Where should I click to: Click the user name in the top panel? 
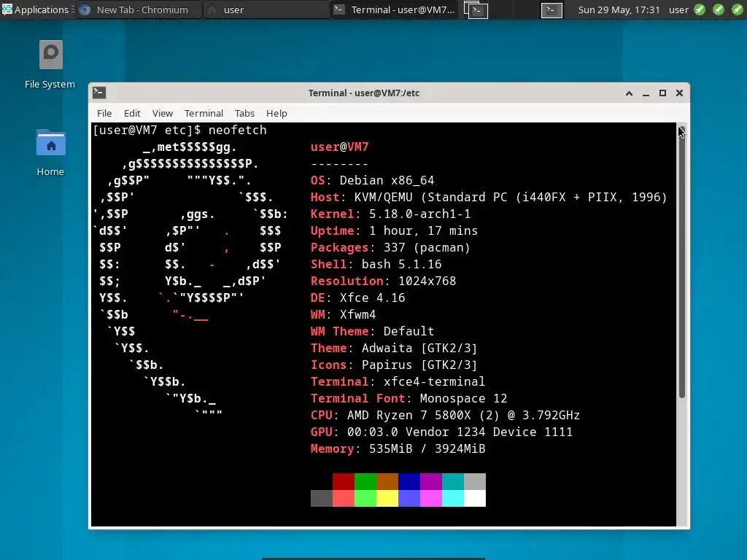[678, 9]
